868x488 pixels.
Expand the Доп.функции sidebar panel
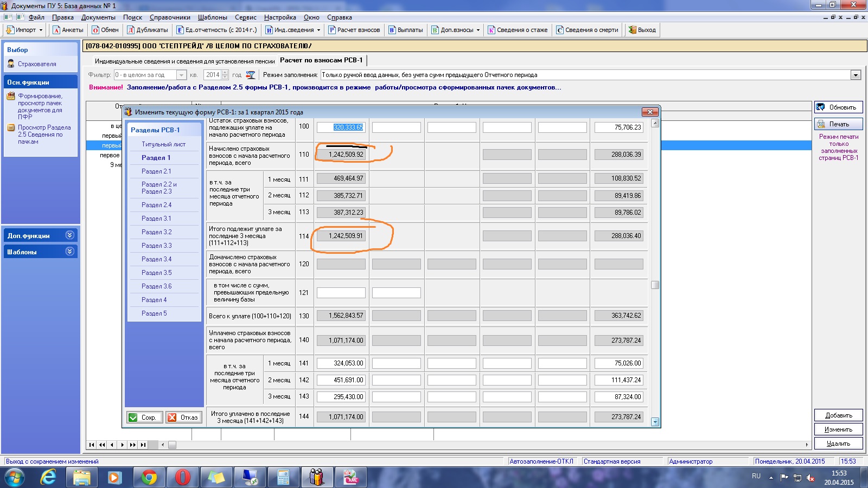[x=69, y=235]
